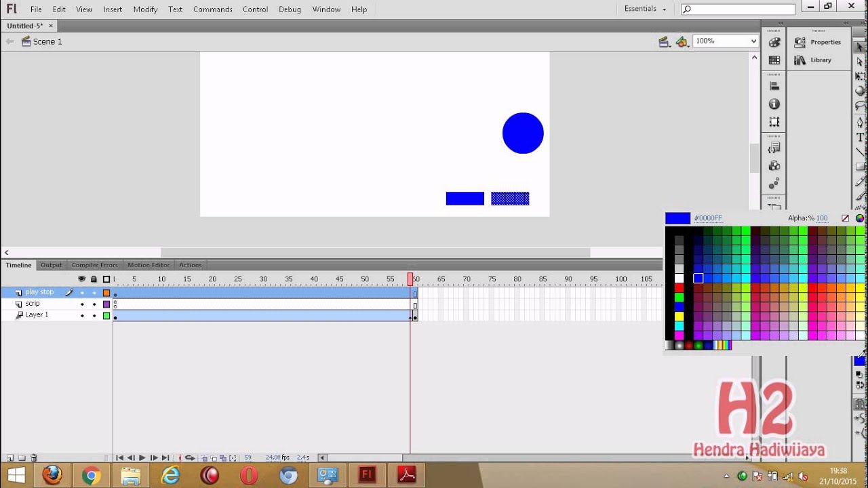This screenshot has width=868, height=488.
Task: Go to the first frame
Action: [119, 458]
